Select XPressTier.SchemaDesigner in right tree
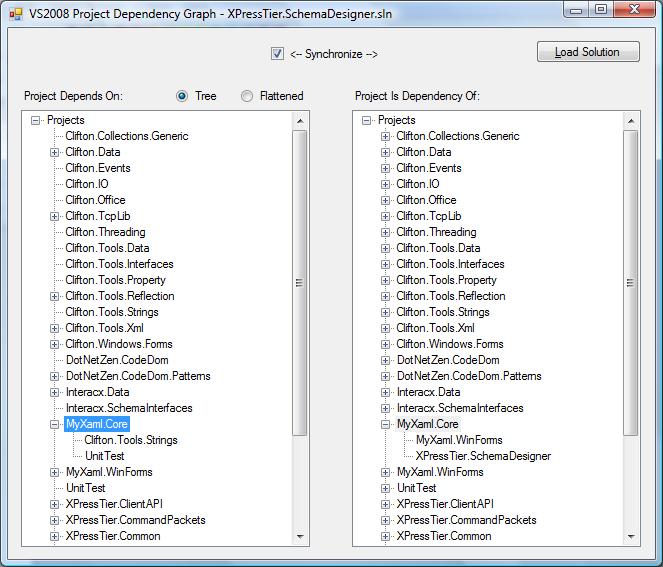The image size is (663, 567). coord(483,456)
